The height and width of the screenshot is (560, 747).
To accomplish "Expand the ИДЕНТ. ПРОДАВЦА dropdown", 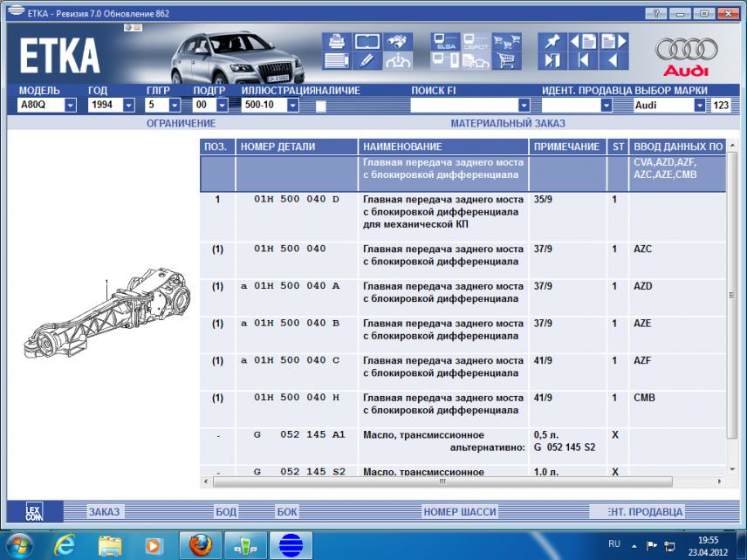I will pyautogui.click(x=606, y=106).
